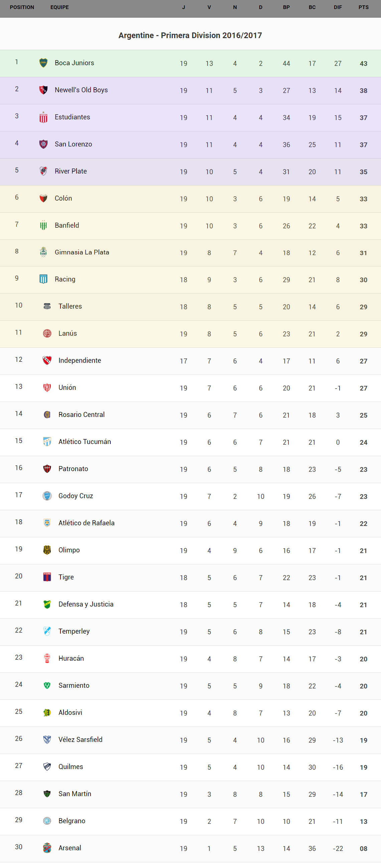The height and width of the screenshot is (868, 381).
Task: Click the Racing club badge
Action: pos(43,279)
